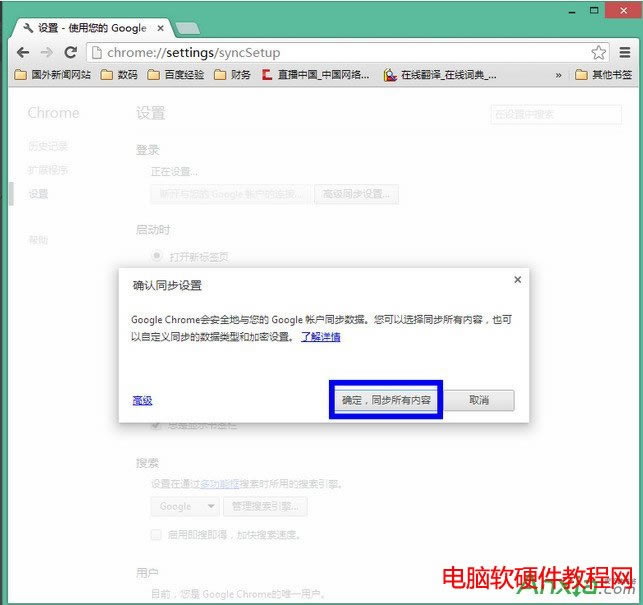Click the 管理搜索引擎 button
Viewport: 643px width, 605px height.
click(265, 506)
